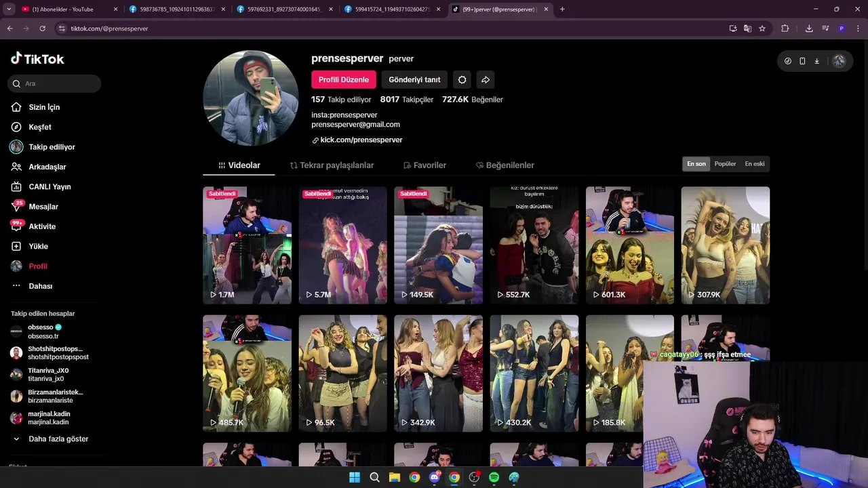The image size is (868, 488).
Task: Open video with 307.9K views
Action: 726,245
